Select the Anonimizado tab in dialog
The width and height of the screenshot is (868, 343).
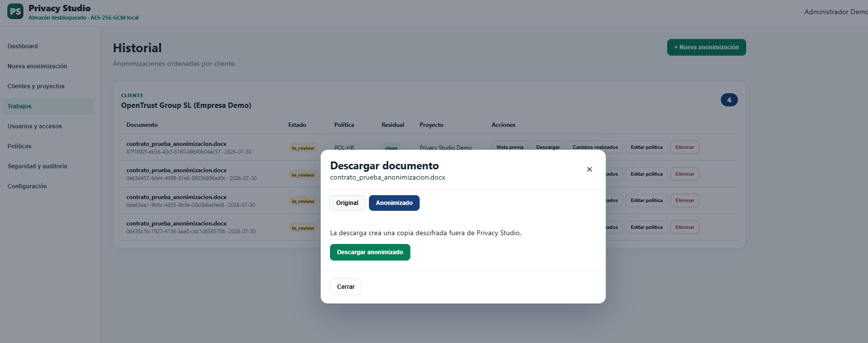click(x=394, y=203)
